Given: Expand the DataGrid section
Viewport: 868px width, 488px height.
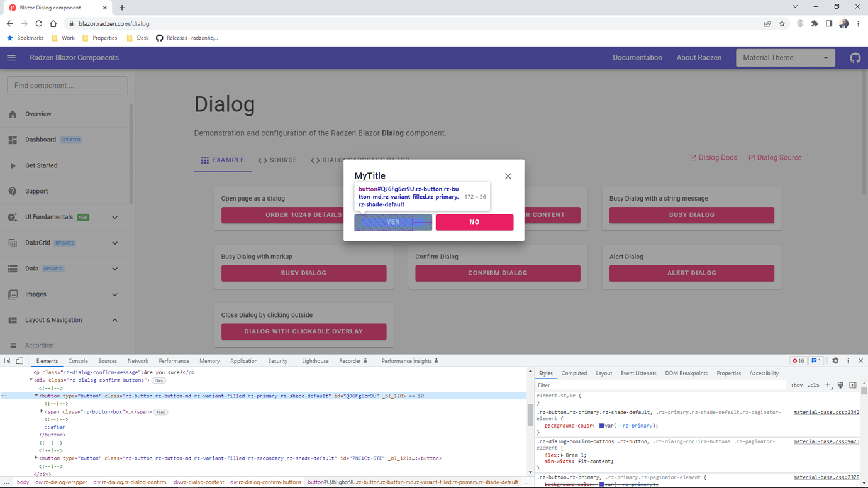Looking at the screenshot, I should pos(114,243).
